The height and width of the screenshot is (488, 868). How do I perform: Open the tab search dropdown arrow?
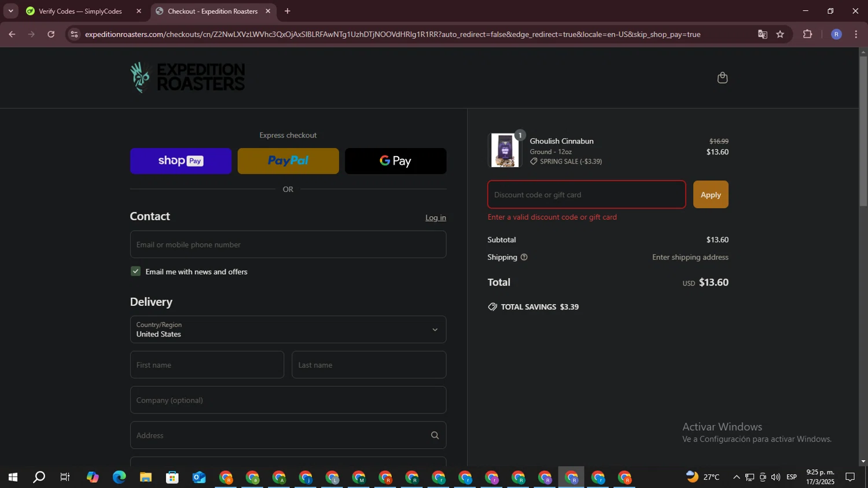click(10, 11)
